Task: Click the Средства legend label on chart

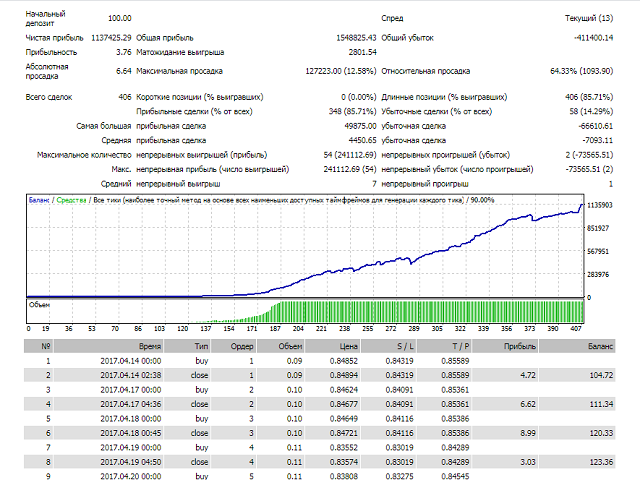Action: tap(72, 201)
